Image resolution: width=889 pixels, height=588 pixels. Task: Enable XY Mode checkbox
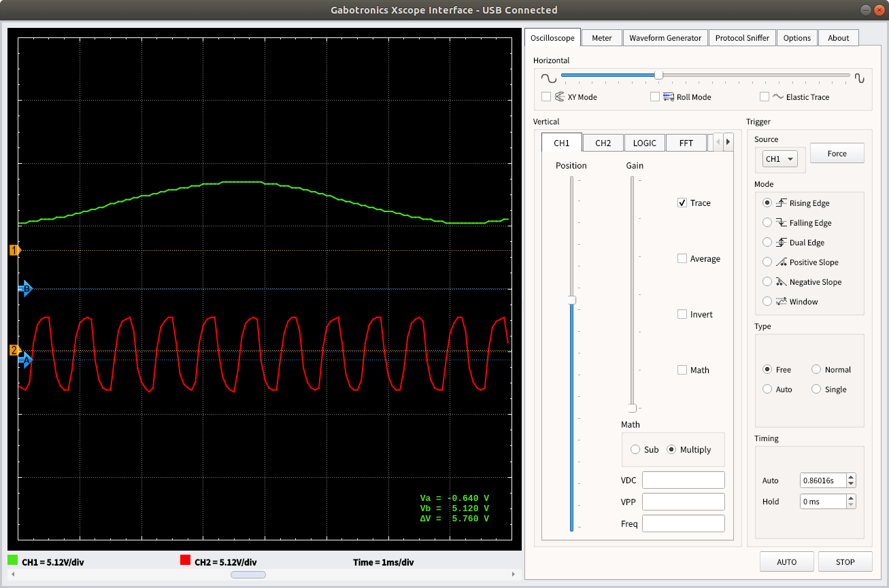pos(546,97)
